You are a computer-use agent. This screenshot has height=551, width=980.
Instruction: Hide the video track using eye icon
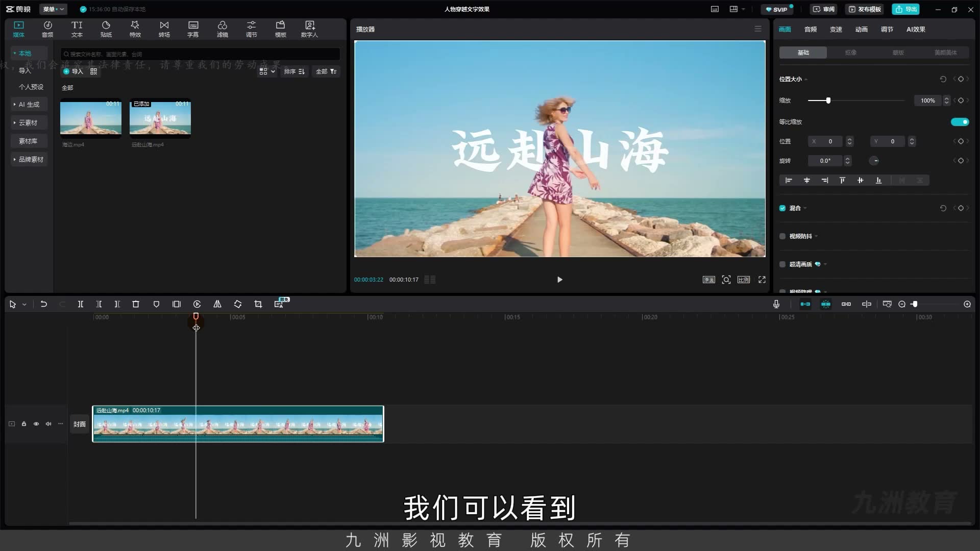(x=36, y=424)
